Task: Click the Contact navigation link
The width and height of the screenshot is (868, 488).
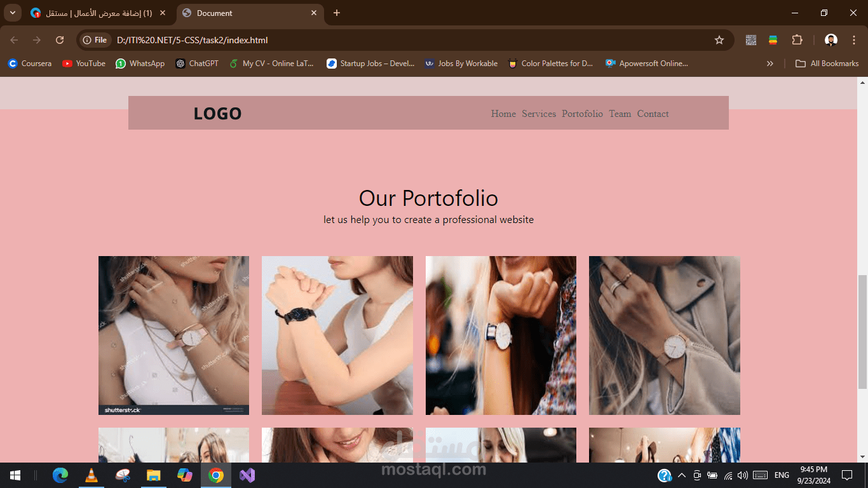Action: [653, 114]
